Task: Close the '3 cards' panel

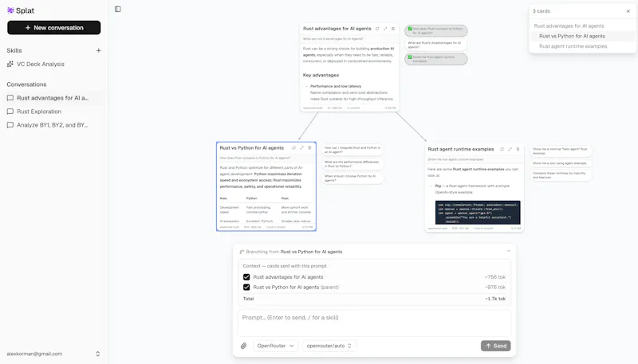Action: click(x=628, y=11)
